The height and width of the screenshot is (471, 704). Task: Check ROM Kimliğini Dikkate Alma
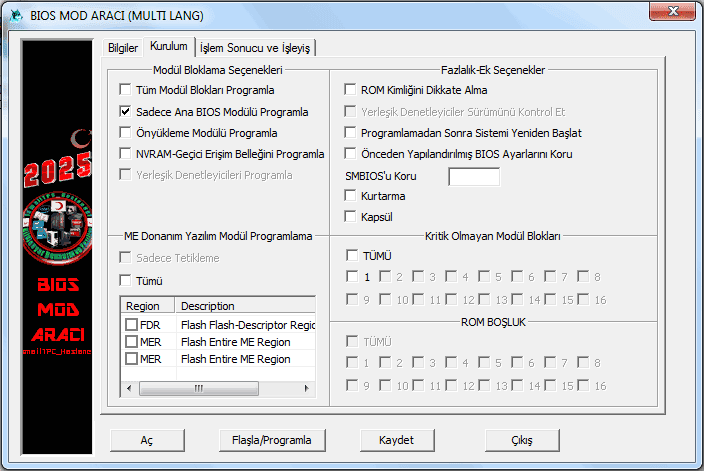tap(351, 90)
